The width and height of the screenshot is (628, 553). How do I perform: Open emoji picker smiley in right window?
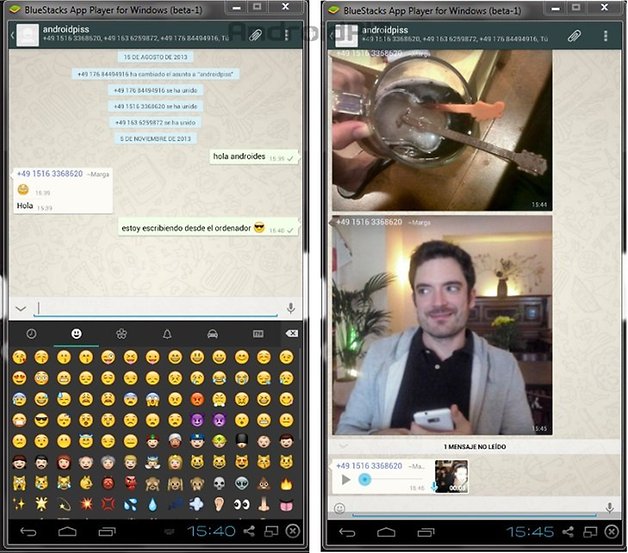pos(340,508)
